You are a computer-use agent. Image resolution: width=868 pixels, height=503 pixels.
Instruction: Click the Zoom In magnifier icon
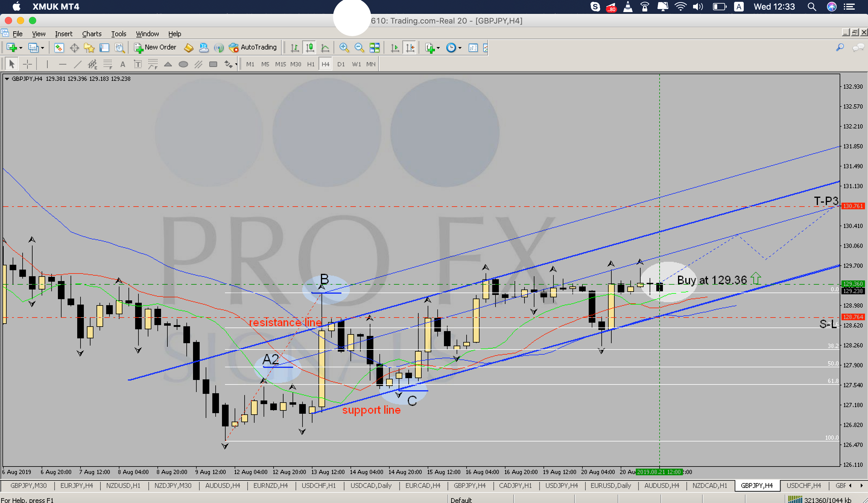344,48
